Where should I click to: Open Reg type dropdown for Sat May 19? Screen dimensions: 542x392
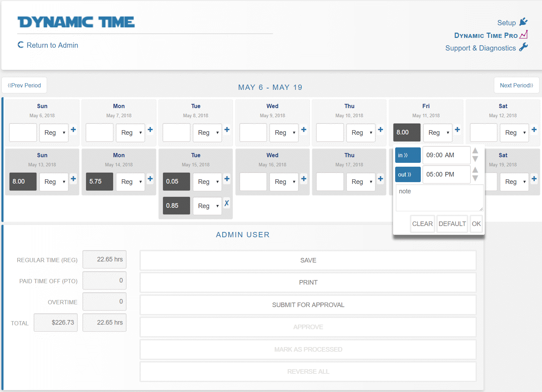[x=514, y=182]
